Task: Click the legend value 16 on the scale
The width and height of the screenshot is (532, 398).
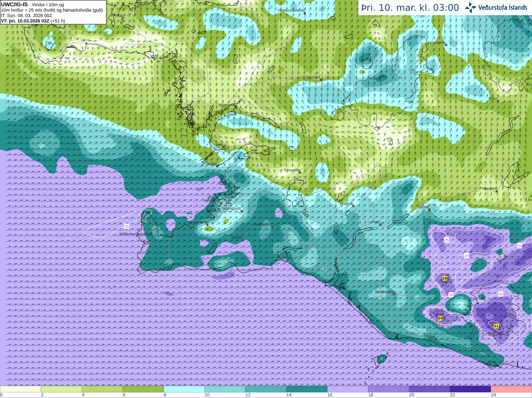Action: coord(330,395)
